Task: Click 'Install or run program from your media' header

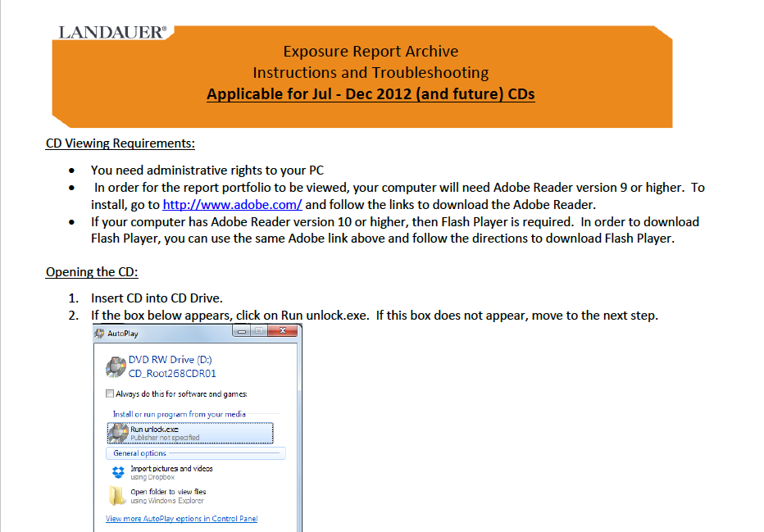Action: click(x=179, y=415)
